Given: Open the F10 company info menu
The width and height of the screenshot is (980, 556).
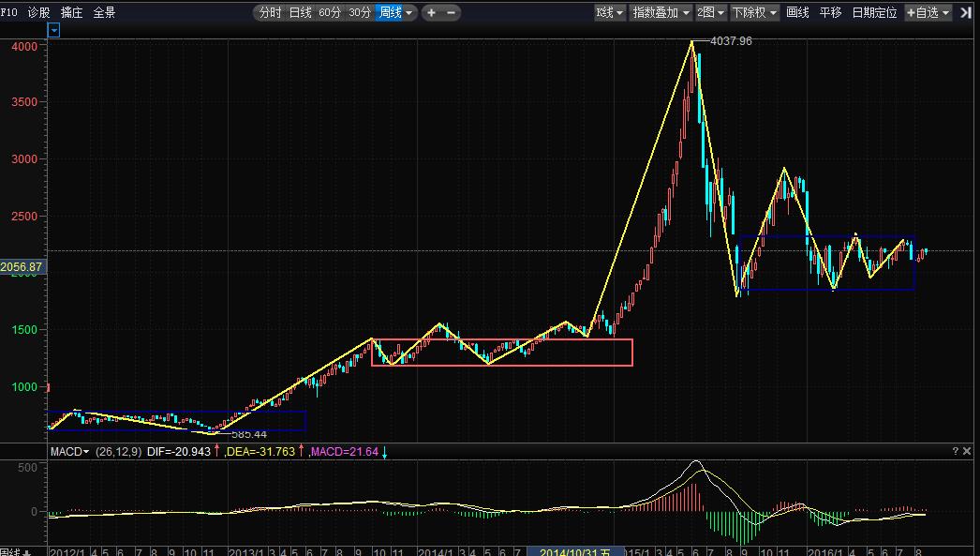Looking at the screenshot, I should [x=8, y=12].
